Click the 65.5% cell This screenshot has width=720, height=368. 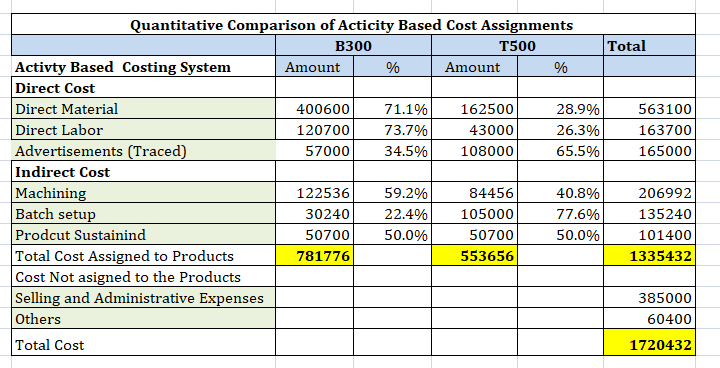pyautogui.click(x=560, y=151)
